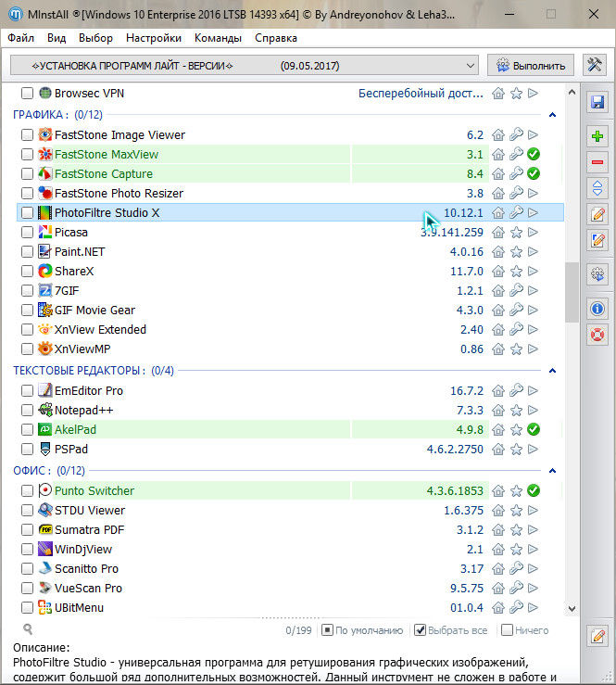This screenshot has width=616, height=685.
Task: Click the home icon in Browsec VPN row
Action: pyautogui.click(x=498, y=94)
